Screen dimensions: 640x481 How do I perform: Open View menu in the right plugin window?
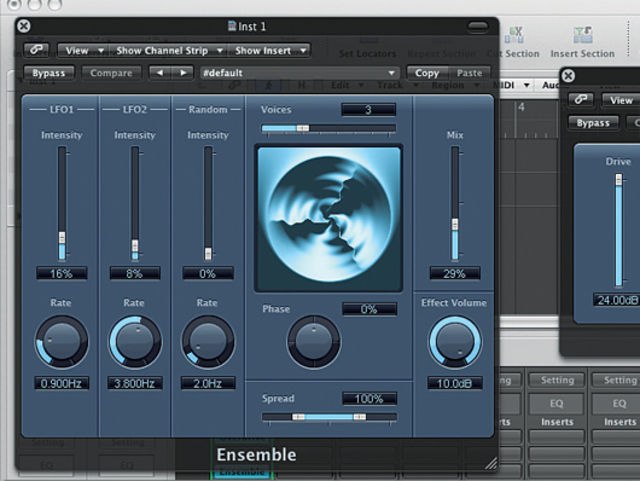[621, 100]
